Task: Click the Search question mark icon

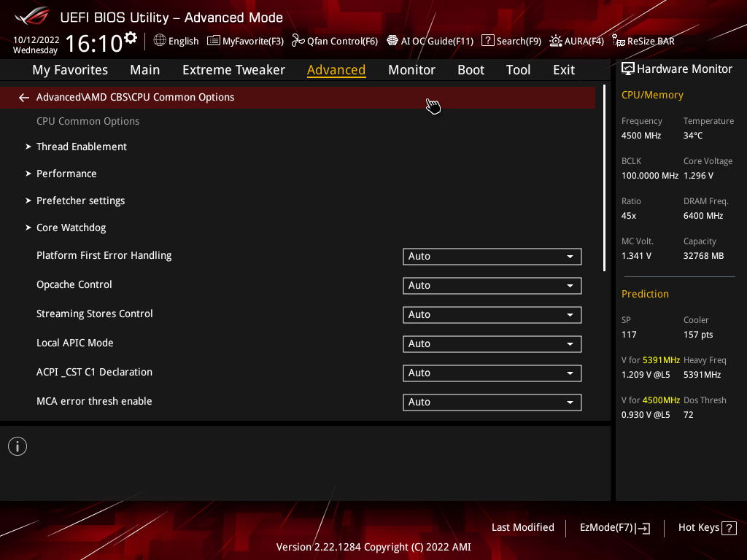Action: [x=488, y=41]
